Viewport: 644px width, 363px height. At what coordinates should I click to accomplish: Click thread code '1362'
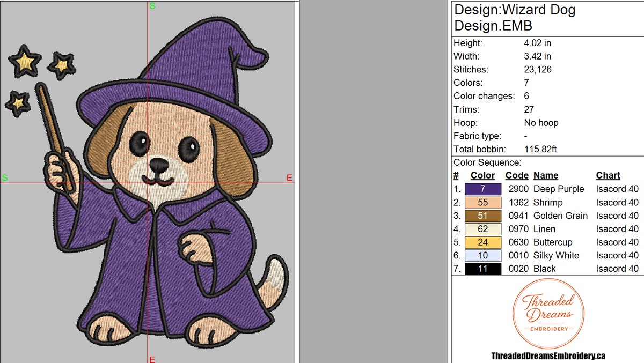pyautogui.click(x=519, y=203)
